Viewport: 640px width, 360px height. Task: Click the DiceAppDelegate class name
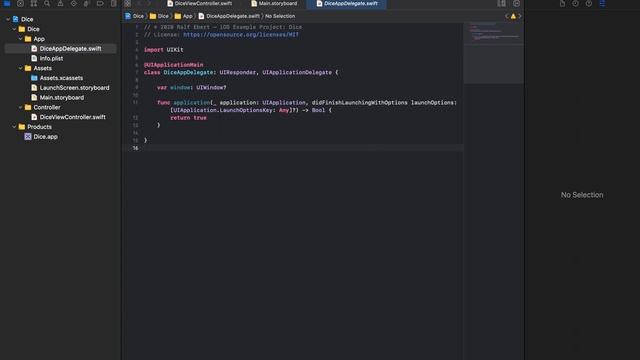click(x=188, y=73)
